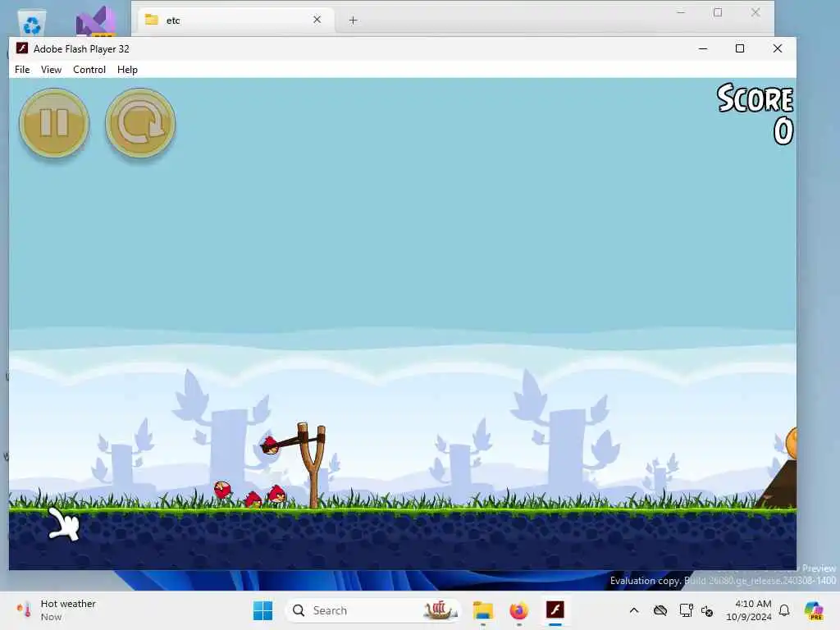Image resolution: width=840 pixels, height=630 pixels.
Task: Click the taskbar Search box
Action: (373, 610)
